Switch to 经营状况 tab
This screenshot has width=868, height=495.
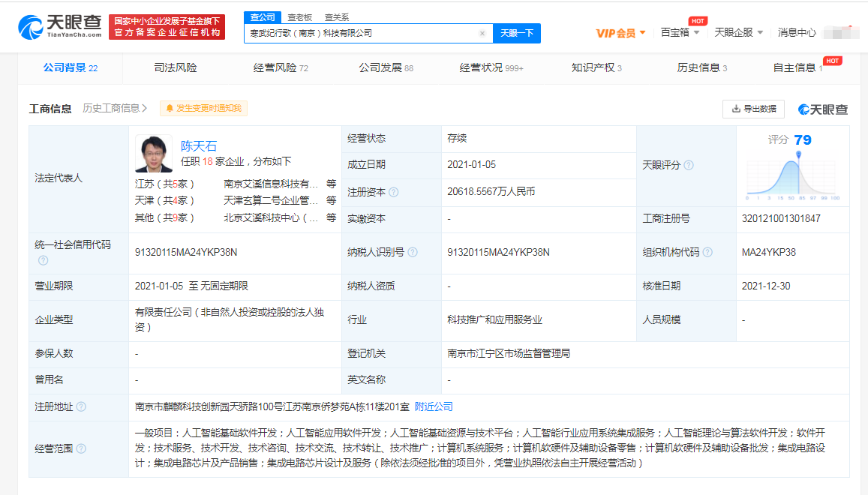[491, 67]
